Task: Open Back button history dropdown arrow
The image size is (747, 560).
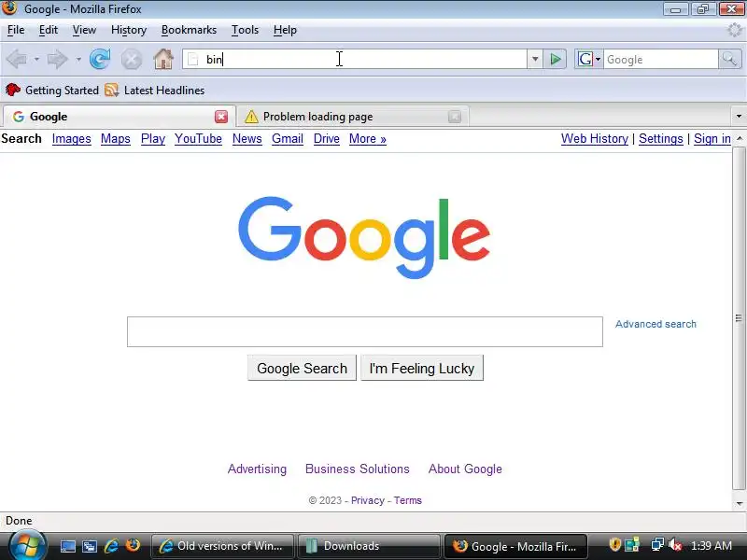Action: tap(36, 60)
